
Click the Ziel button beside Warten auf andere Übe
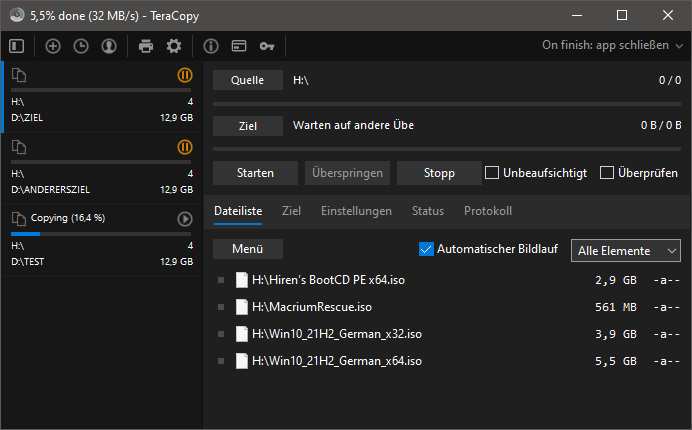(x=248, y=126)
